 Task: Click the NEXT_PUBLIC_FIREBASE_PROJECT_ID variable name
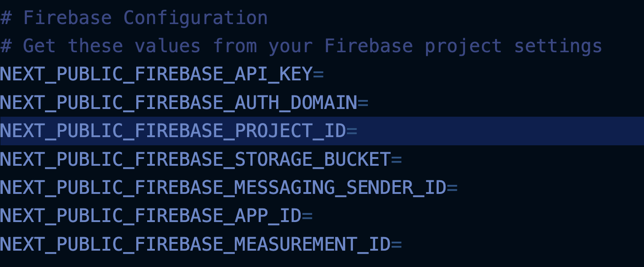point(173,131)
